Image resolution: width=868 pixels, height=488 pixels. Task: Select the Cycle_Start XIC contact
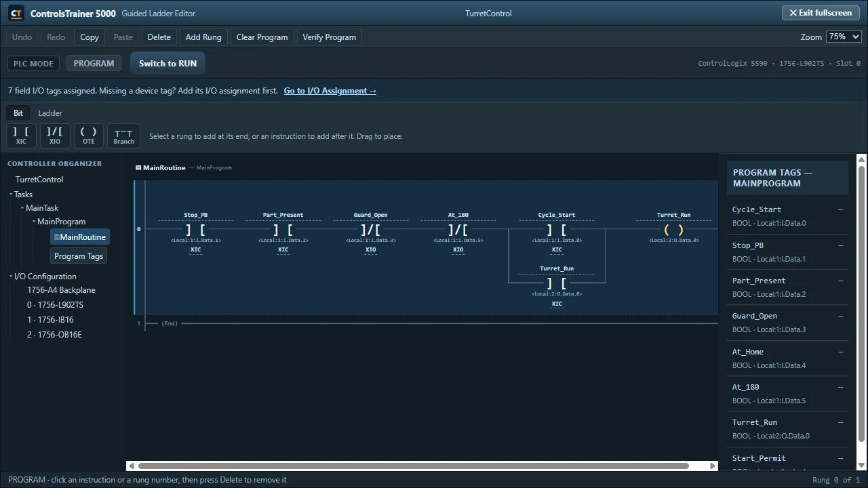557,230
